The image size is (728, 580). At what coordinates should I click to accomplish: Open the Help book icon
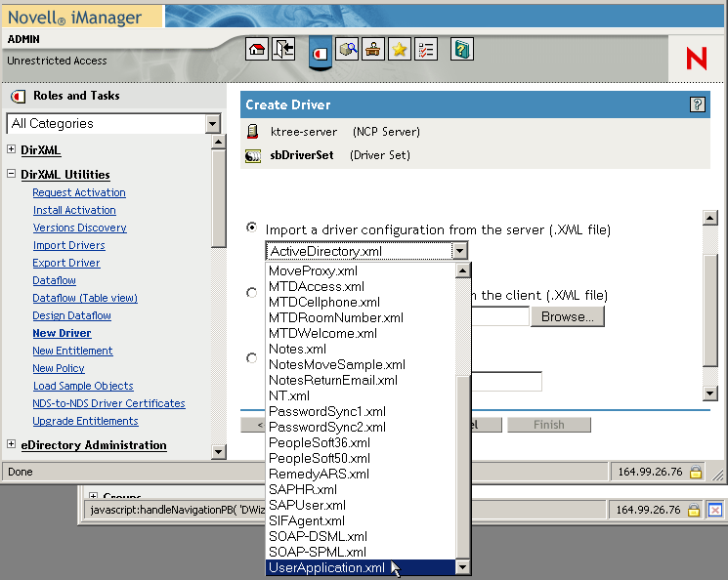(x=462, y=49)
